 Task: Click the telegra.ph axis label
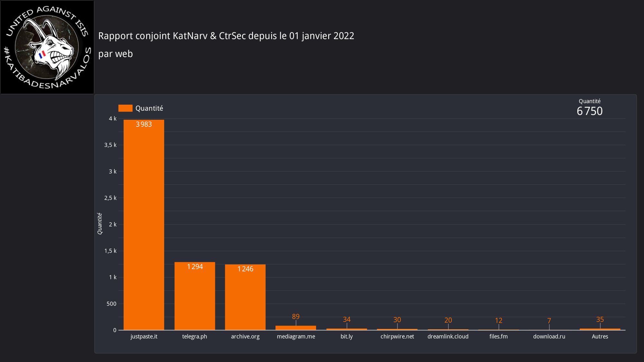(194, 337)
